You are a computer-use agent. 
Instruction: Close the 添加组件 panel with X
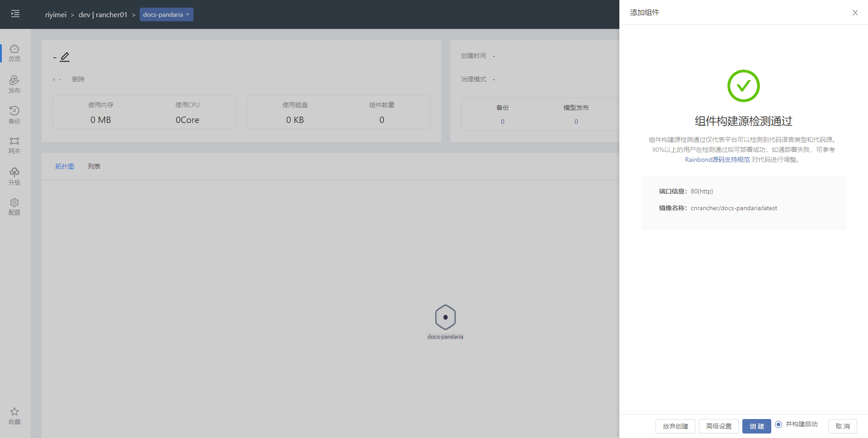pos(855,13)
